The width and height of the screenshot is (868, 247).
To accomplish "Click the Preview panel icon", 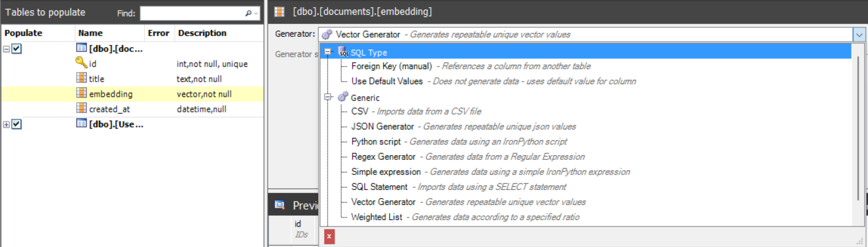I will tap(279, 205).
